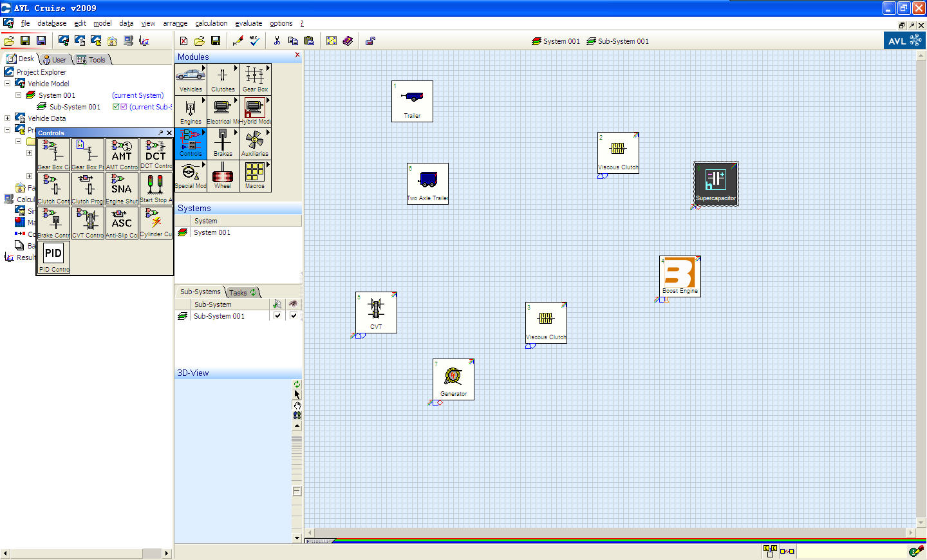Pick the CVT Control component
The image size is (927, 560).
[x=88, y=223]
